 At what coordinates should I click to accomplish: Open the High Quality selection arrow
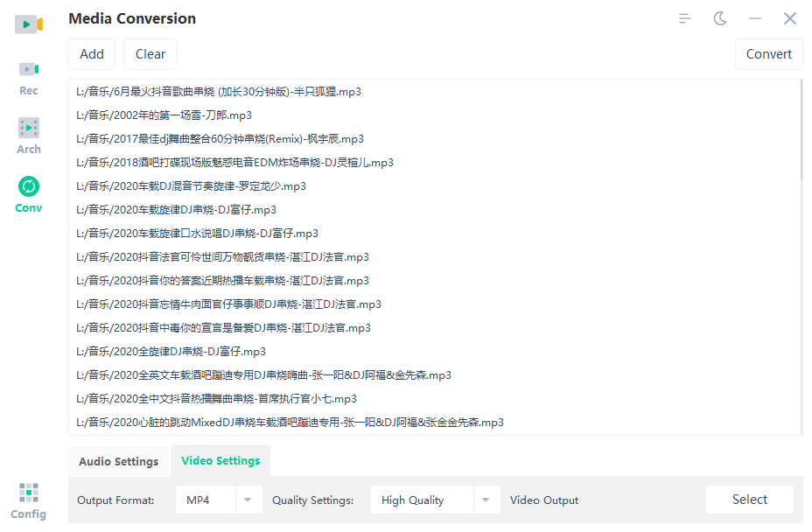point(487,500)
